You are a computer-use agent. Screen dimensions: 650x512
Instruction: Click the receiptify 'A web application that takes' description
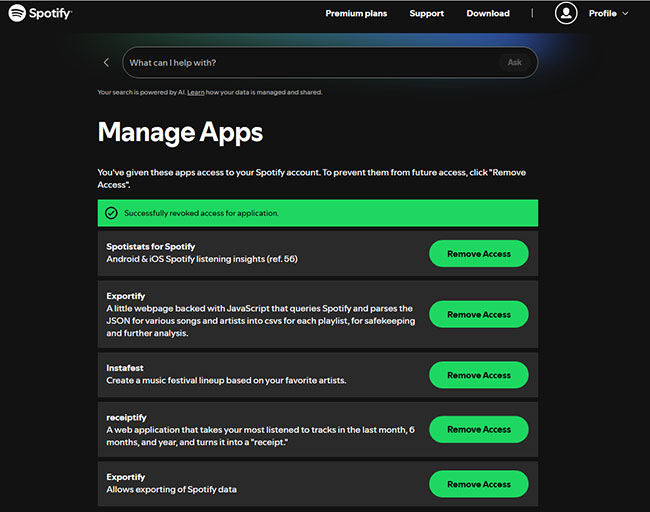click(x=260, y=436)
